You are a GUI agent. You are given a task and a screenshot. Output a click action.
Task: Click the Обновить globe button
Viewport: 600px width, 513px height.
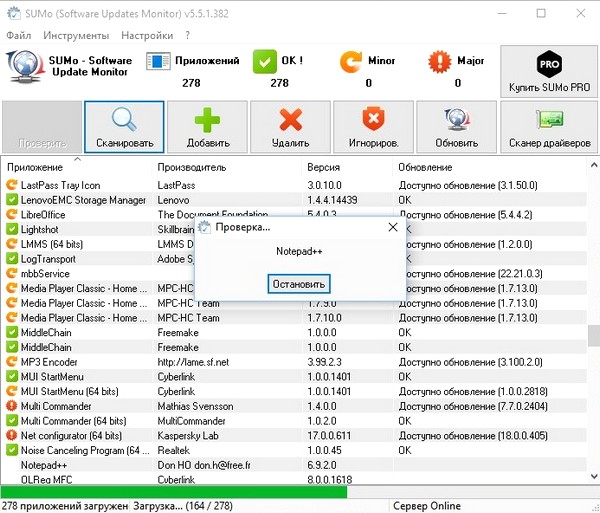[x=457, y=127]
